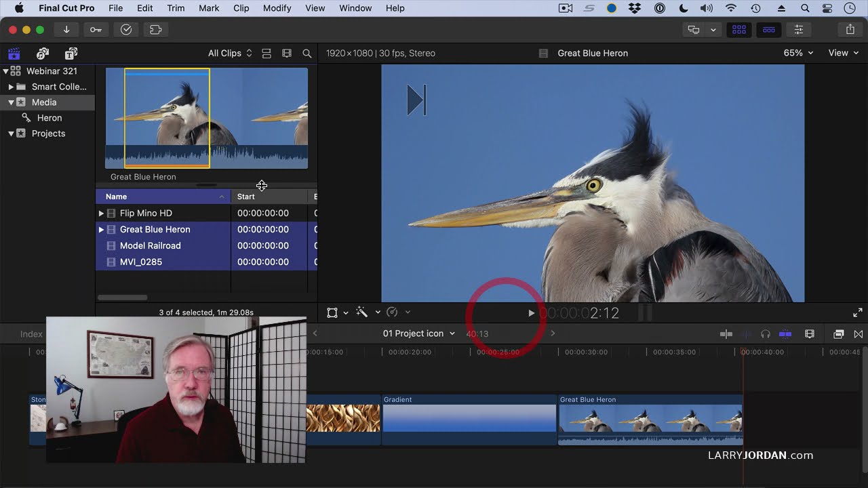Toggle timeline snapping icon
Image resolution: width=868 pixels, height=488 pixels.
tap(785, 334)
